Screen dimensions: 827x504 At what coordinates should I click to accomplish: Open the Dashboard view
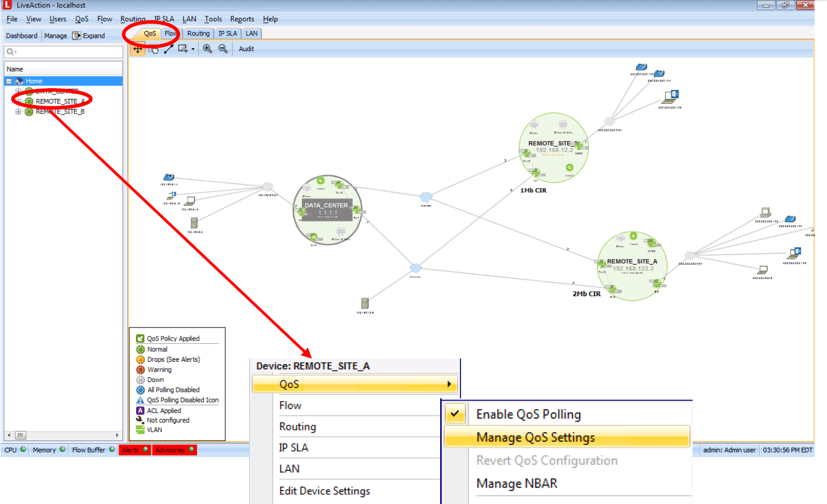click(x=21, y=36)
